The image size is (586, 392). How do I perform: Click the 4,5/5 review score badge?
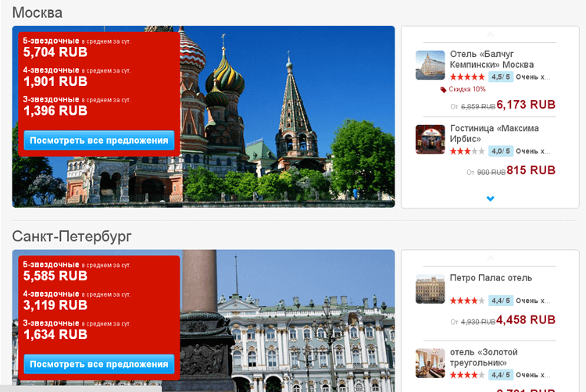[x=501, y=77]
